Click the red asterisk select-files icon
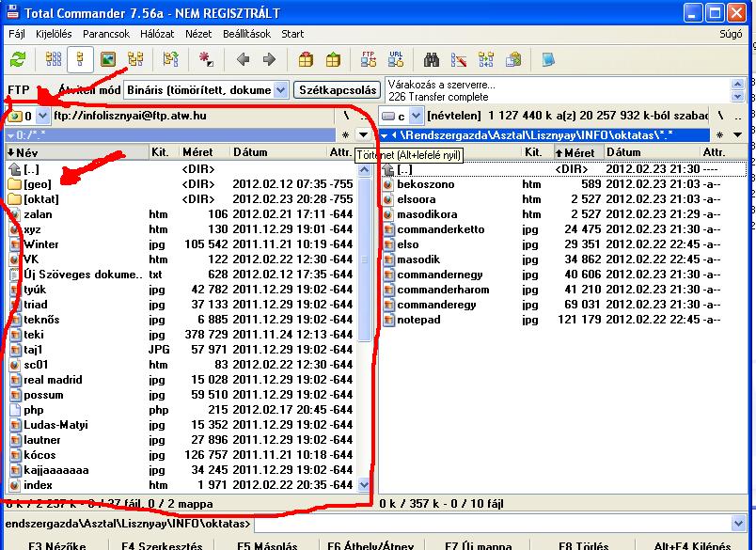Viewport: 756px width, 550px height. (x=206, y=59)
